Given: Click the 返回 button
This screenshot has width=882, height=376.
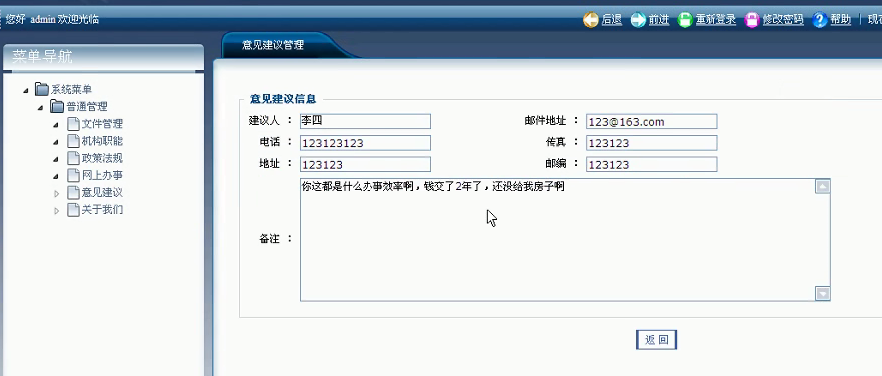Looking at the screenshot, I should tap(656, 340).
